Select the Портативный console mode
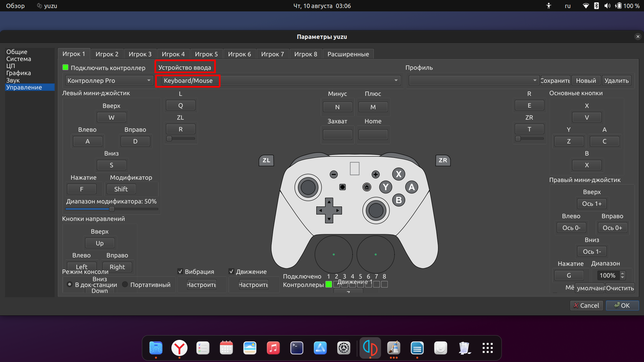644x362 pixels. click(125, 284)
